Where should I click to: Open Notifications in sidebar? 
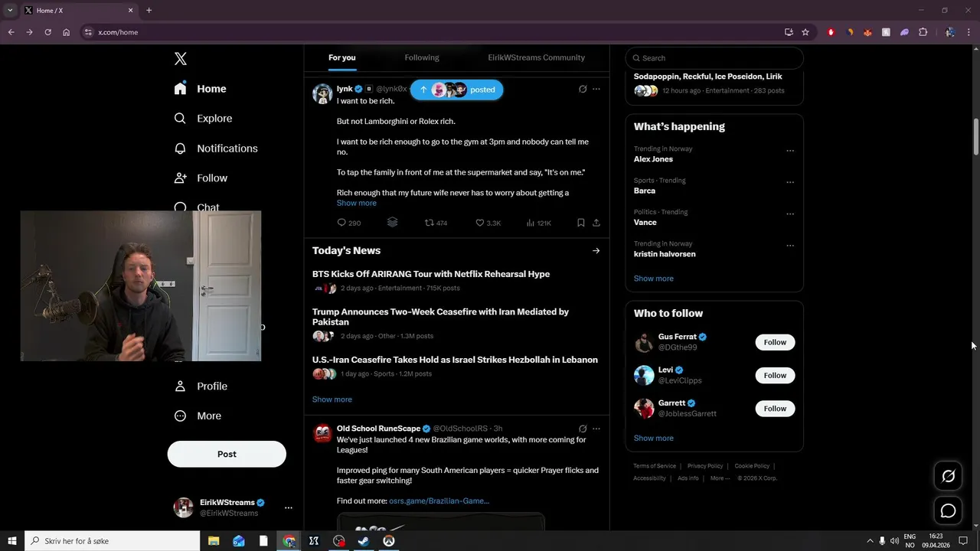tap(216, 148)
